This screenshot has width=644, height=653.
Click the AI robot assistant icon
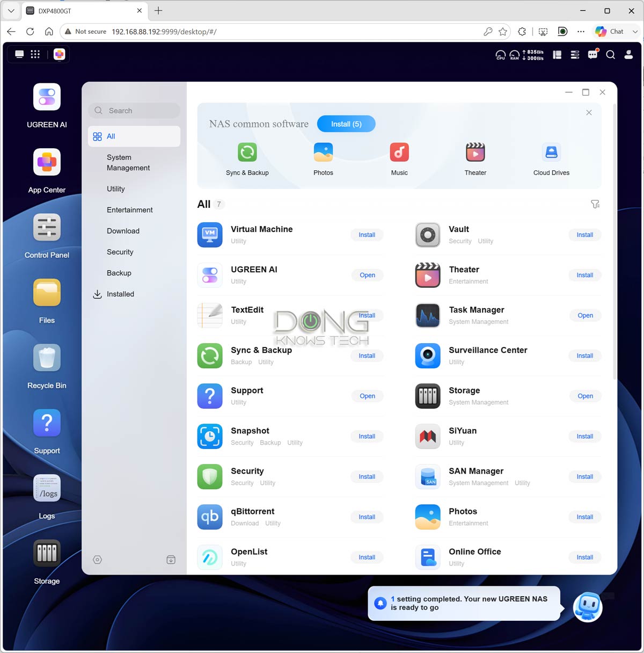(x=588, y=607)
